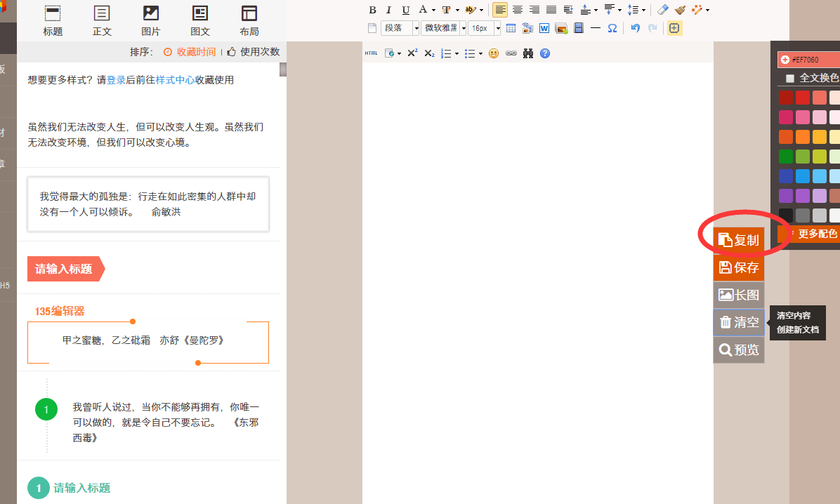Insert video with the film strip icon
The height and width of the screenshot is (504, 840).
pyautogui.click(x=579, y=28)
